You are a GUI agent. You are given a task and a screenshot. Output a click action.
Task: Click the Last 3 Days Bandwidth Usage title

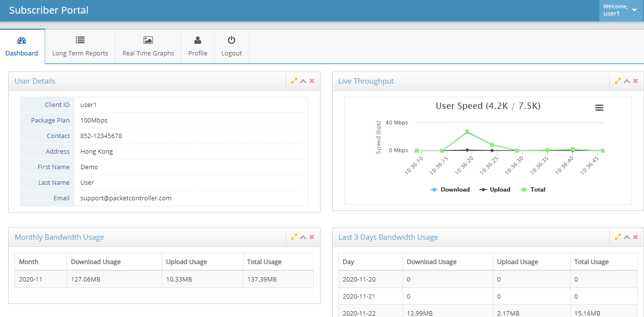[x=388, y=237]
